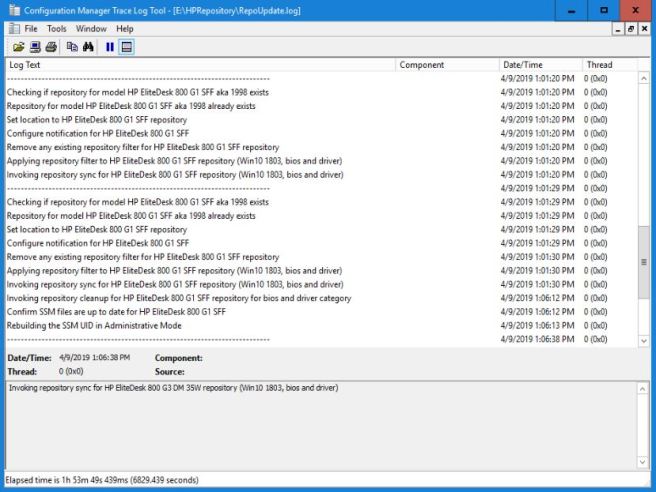Open the File menu

point(31,29)
